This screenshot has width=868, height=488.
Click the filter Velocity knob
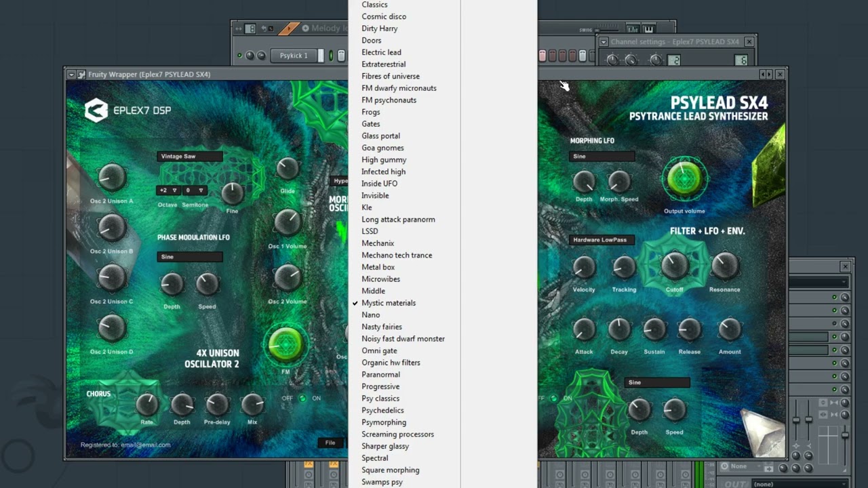point(584,267)
